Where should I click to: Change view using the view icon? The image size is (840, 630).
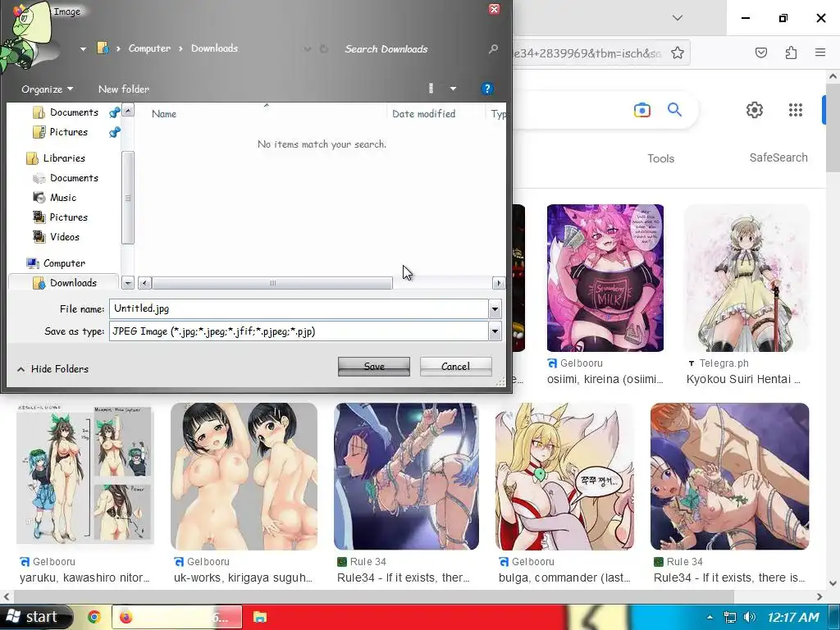tap(431, 89)
